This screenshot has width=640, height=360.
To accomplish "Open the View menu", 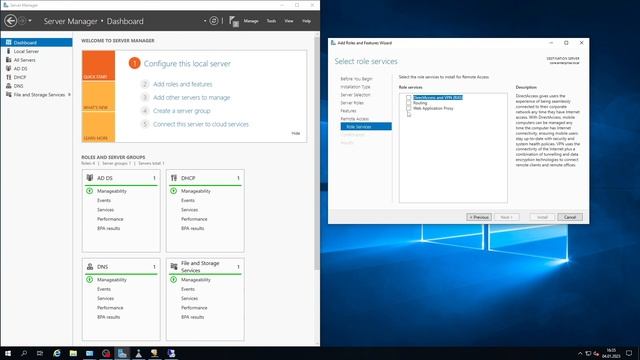I will pyautogui.click(x=289, y=21).
